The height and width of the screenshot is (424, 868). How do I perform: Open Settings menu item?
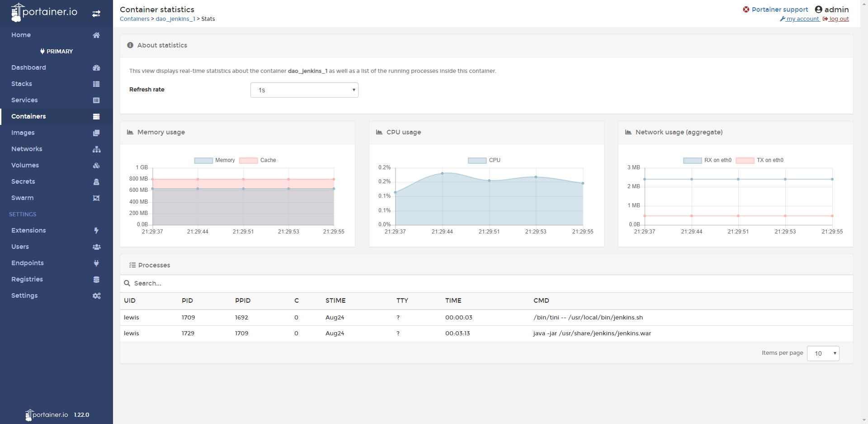(24, 295)
